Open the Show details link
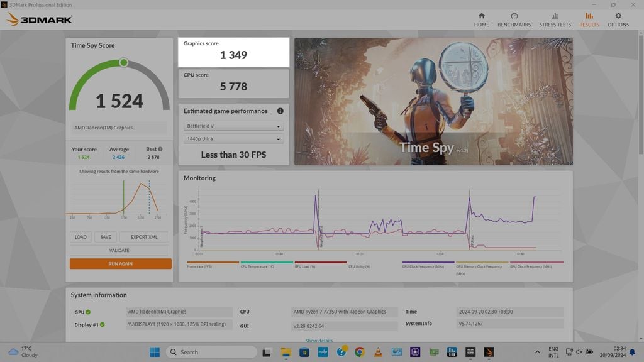644x362 pixels. pos(319,341)
